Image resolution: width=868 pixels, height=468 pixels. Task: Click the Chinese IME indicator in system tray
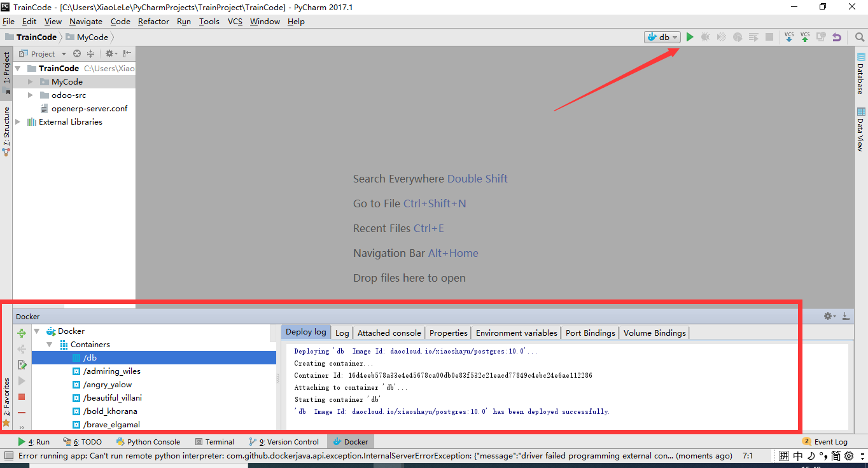tap(798, 456)
